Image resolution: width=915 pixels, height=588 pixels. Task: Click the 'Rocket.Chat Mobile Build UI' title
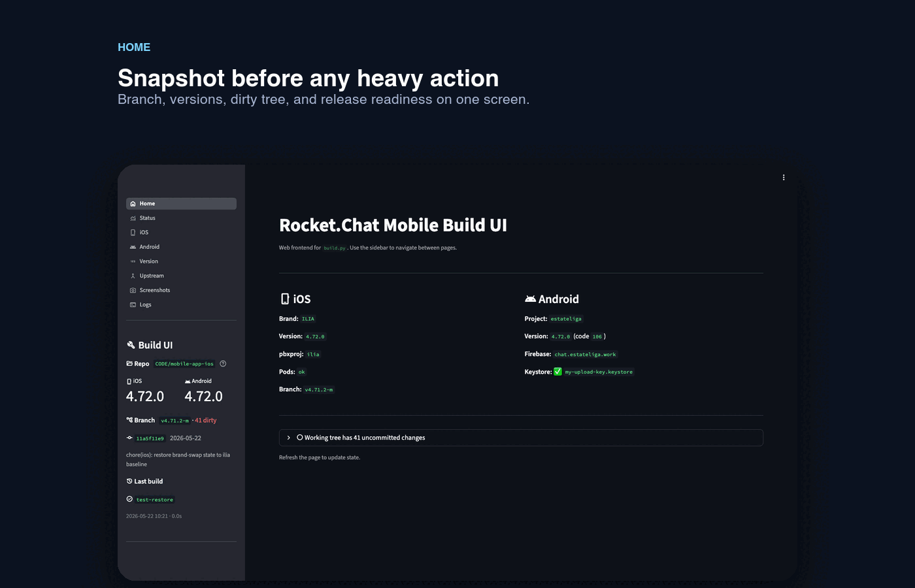coord(393,225)
